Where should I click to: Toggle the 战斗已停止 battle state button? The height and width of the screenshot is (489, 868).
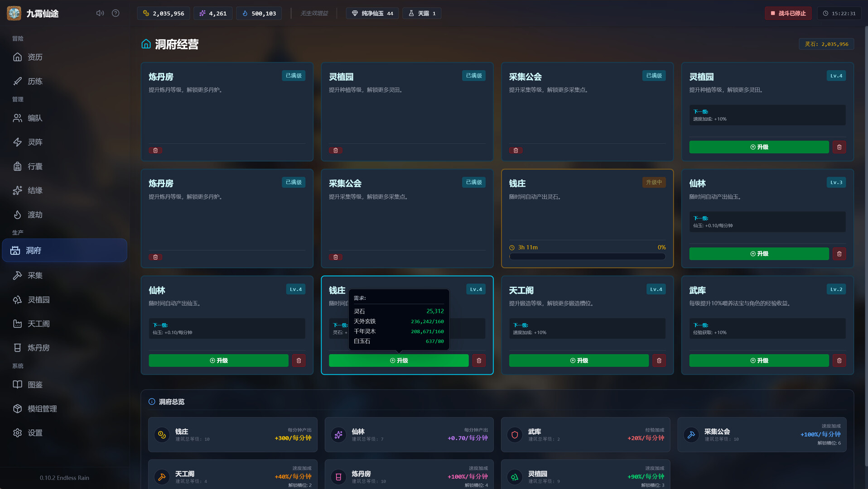point(788,13)
